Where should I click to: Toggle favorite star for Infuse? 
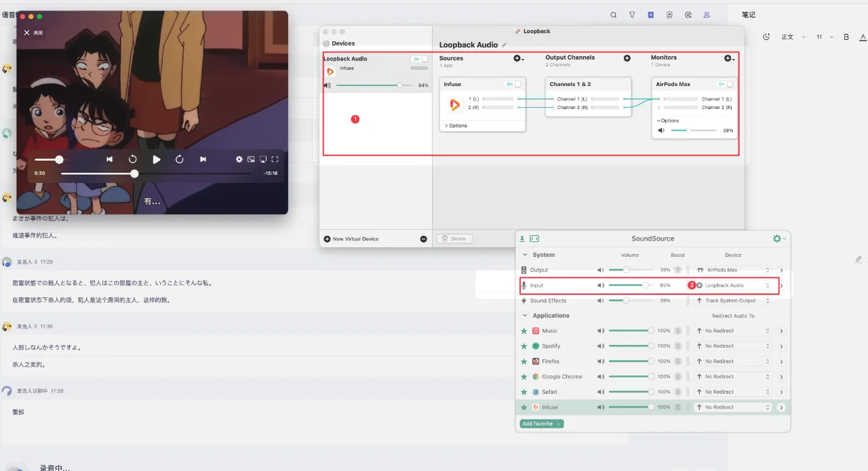[524, 407]
